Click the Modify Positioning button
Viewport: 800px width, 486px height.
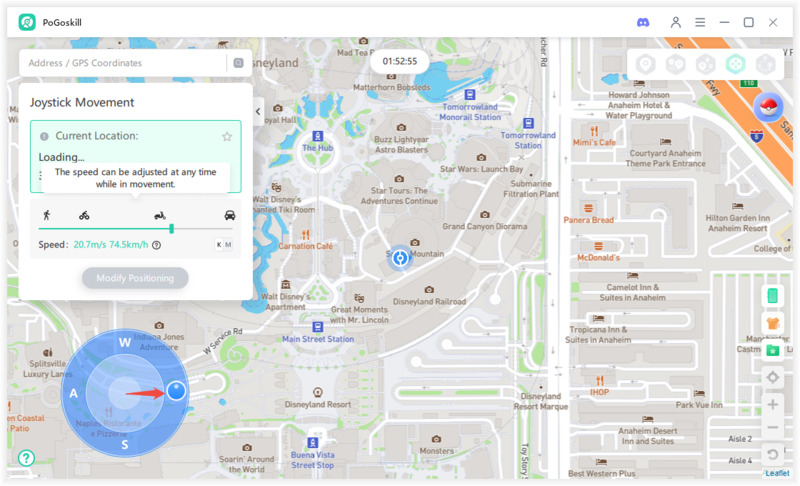point(135,278)
